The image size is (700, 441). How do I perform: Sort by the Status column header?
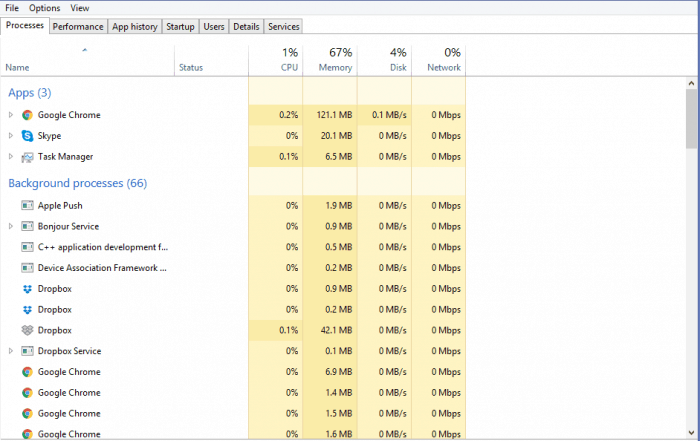(x=211, y=60)
